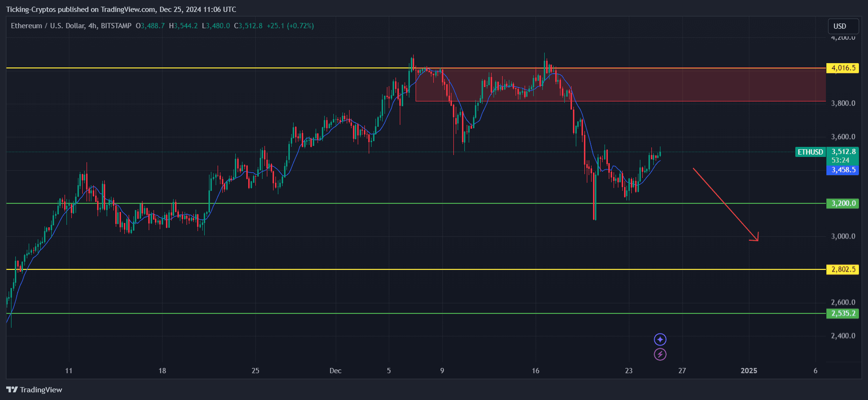The width and height of the screenshot is (868, 400).
Task: Select the 4,016.5 yellow price label
Action: click(843, 68)
